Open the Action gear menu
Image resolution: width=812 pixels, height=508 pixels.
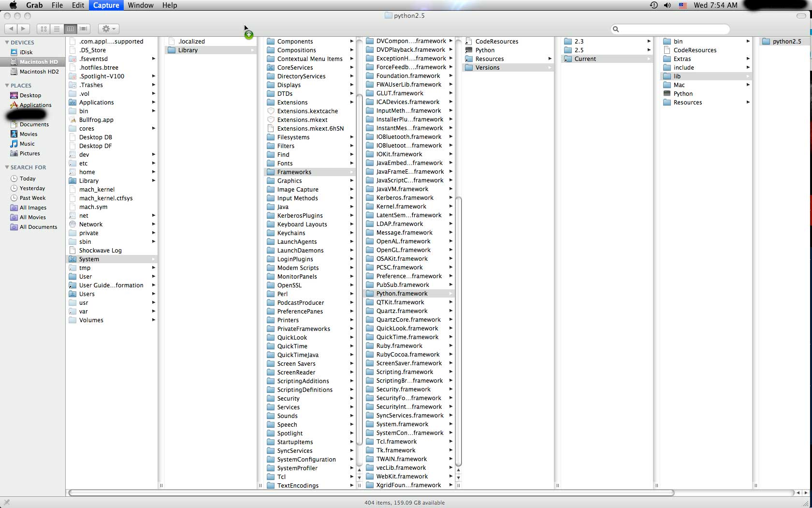pos(108,29)
